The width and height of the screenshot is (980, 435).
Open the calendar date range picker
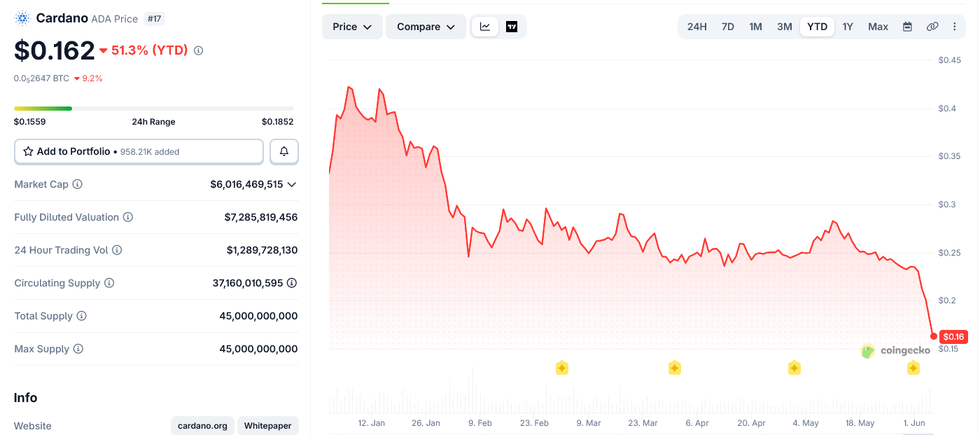(x=907, y=27)
